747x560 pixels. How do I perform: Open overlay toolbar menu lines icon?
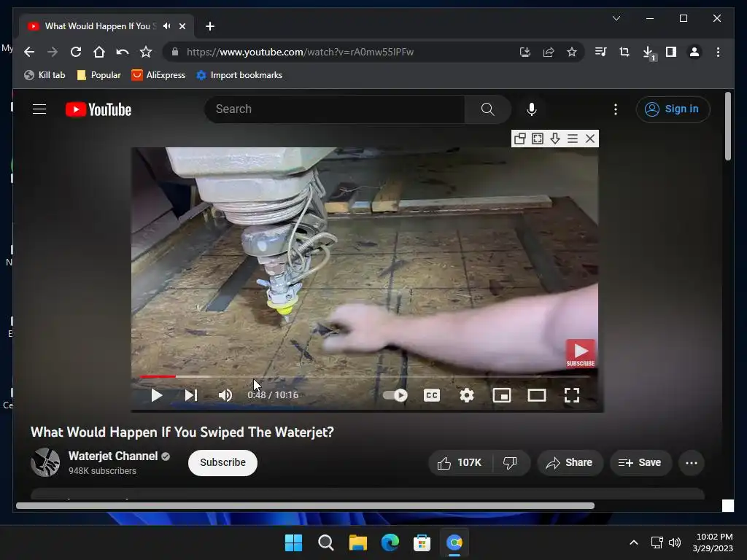[573, 139]
